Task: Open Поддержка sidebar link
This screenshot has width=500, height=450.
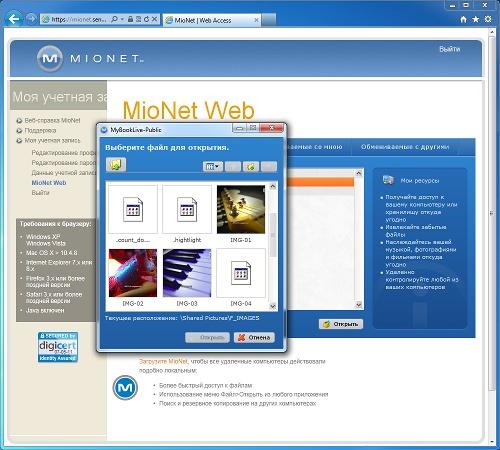Action: coord(40,130)
